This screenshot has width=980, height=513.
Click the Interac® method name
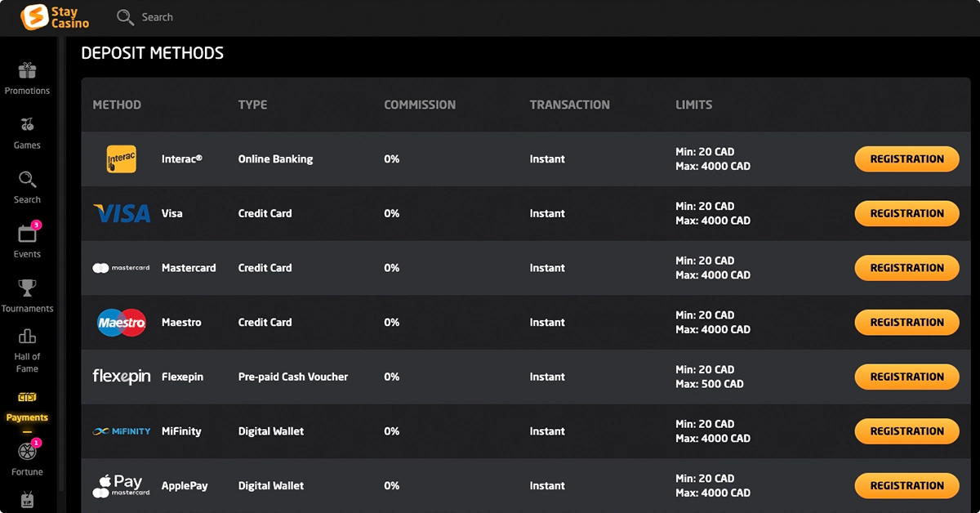point(181,159)
